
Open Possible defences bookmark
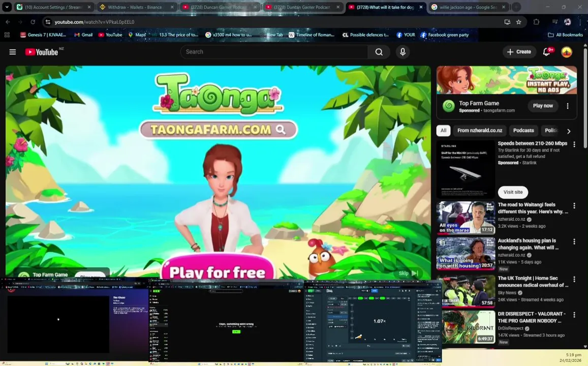365,35
